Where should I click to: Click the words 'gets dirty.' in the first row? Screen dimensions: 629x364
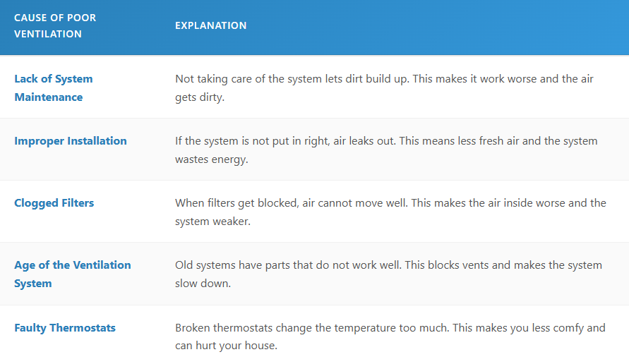(x=200, y=97)
